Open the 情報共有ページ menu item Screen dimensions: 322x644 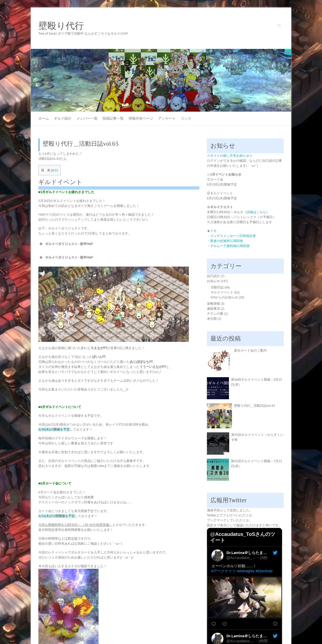141,118
